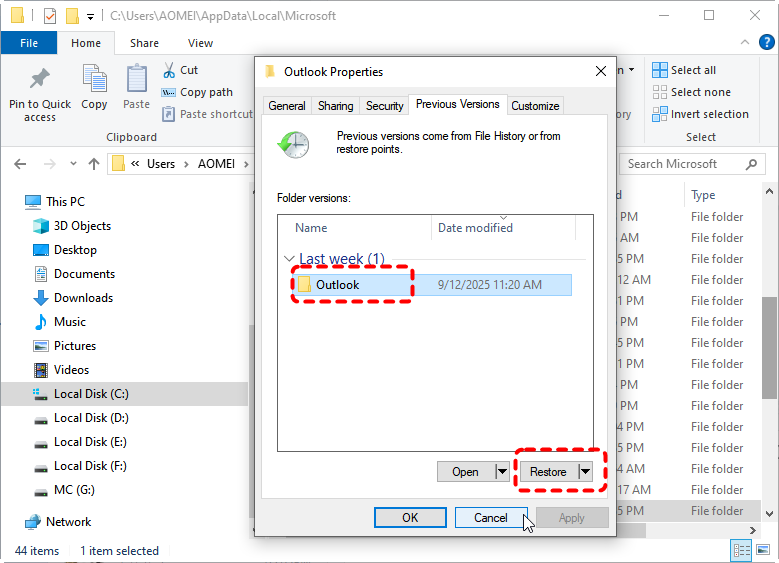Open 3D Objects in navigation pane
779x563 pixels.
72,226
